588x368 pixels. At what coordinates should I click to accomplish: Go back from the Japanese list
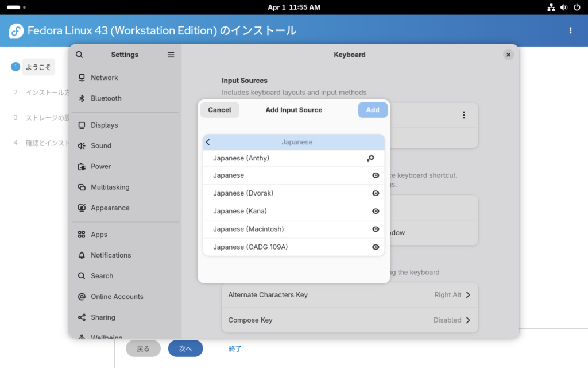tap(208, 142)
